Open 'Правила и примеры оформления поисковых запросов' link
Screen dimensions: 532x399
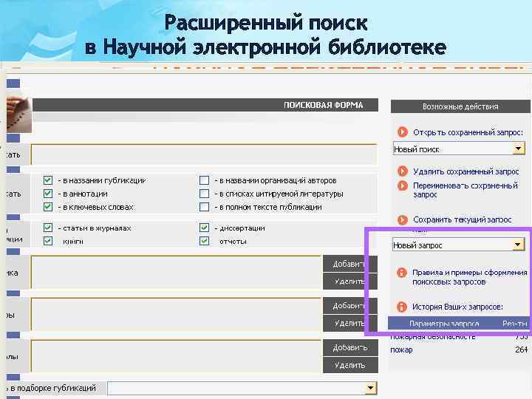click(470, 277)
